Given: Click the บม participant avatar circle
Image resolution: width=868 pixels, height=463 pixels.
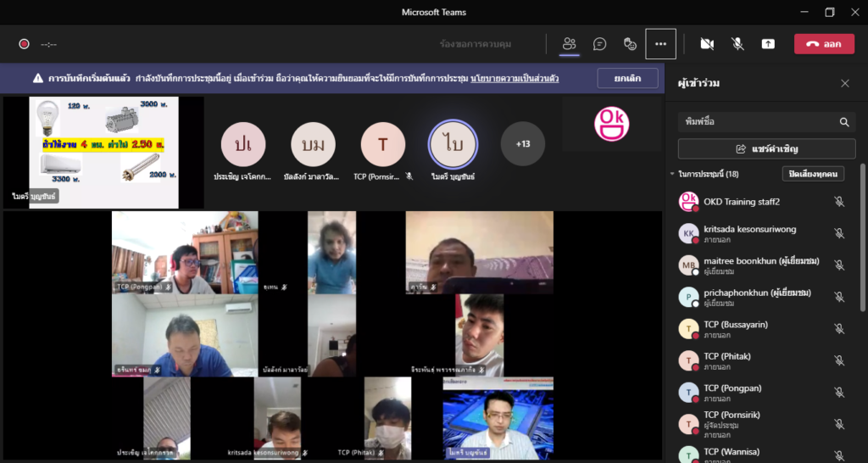Looking at the screenshot, I should [x=314, y=144].
